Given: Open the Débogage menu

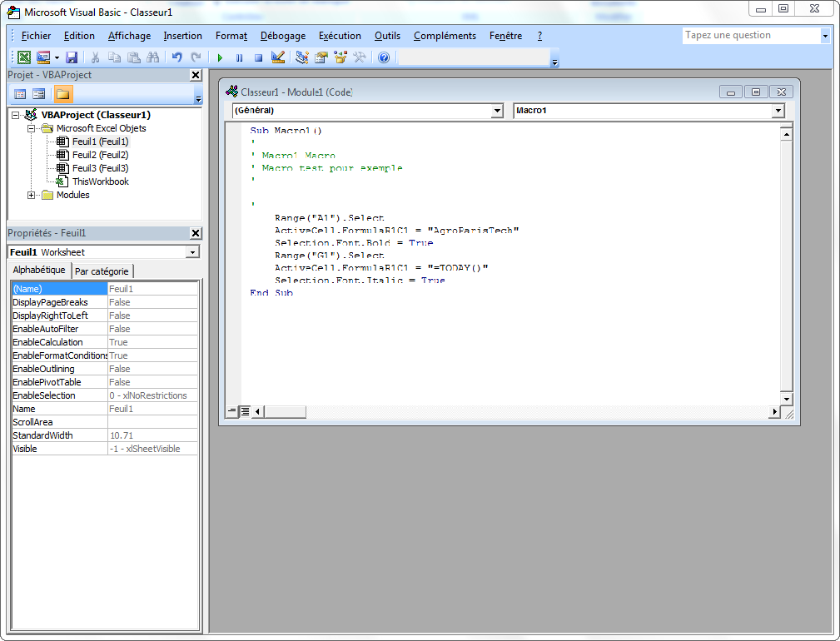Looking at the screenshot, I should [x=282, y=36].
